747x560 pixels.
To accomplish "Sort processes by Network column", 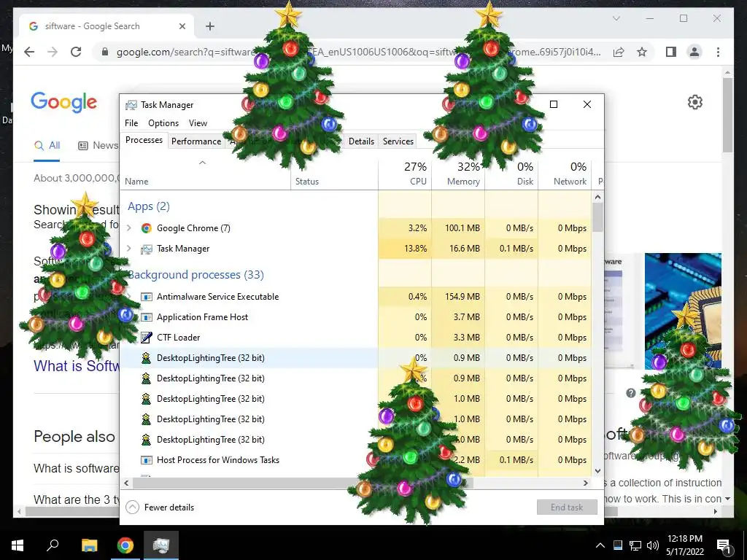I will tap(565, 174).
